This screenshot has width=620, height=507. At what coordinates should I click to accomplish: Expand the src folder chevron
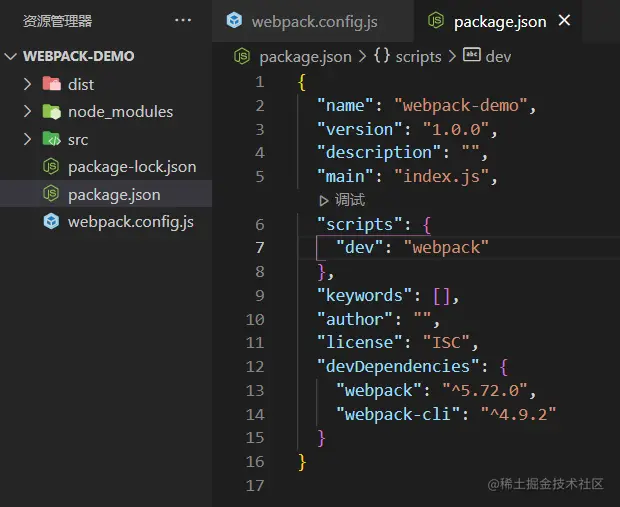click(x=27, y=139)
